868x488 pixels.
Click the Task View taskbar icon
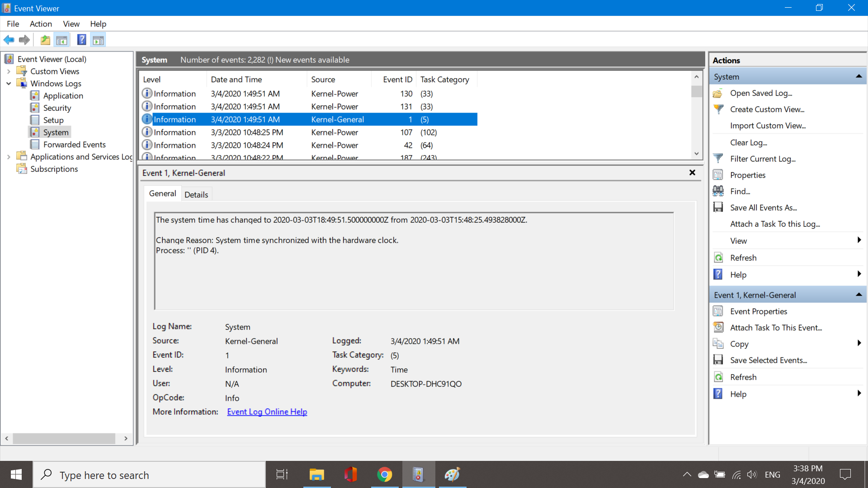pyautogui.click(x=282, y=474)
